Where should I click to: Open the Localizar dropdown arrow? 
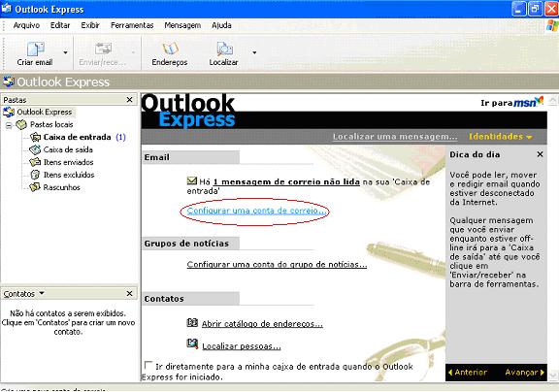254,52
